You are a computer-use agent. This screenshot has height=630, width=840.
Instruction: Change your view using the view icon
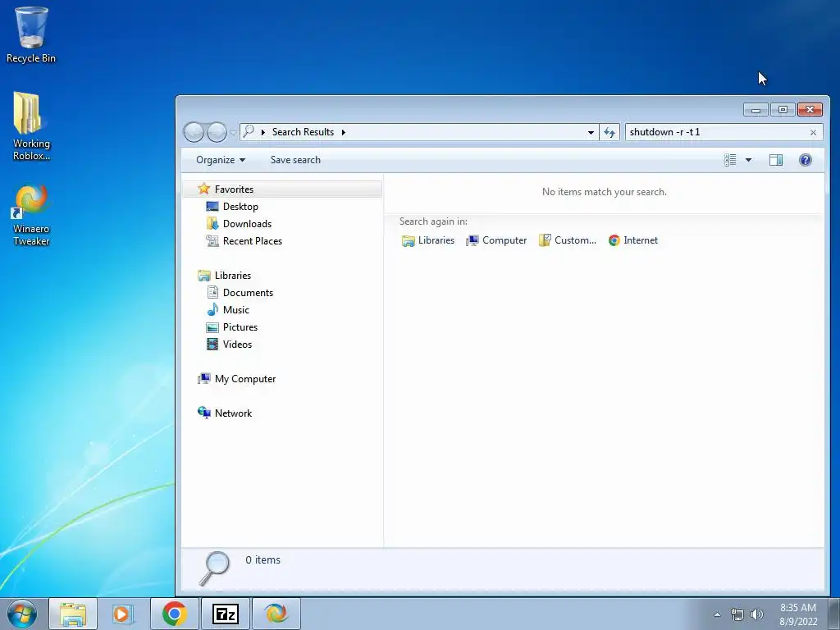tap(730, 160)
